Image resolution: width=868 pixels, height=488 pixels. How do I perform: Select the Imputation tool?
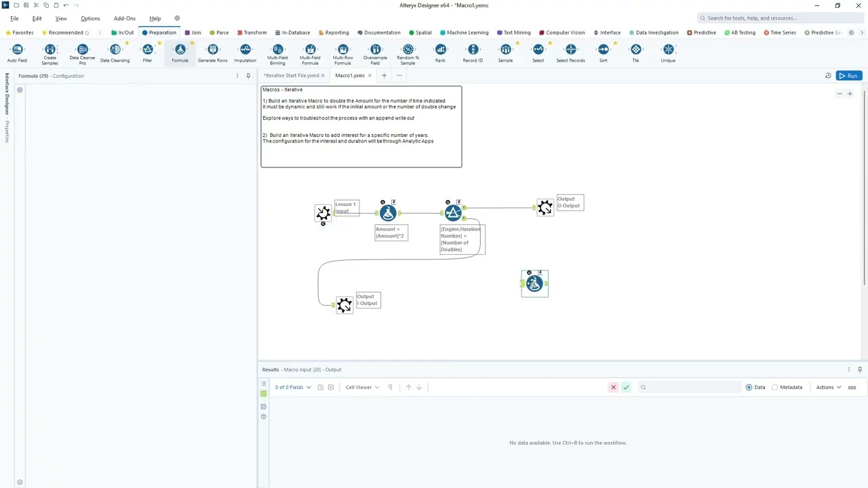tap(245, 54)
